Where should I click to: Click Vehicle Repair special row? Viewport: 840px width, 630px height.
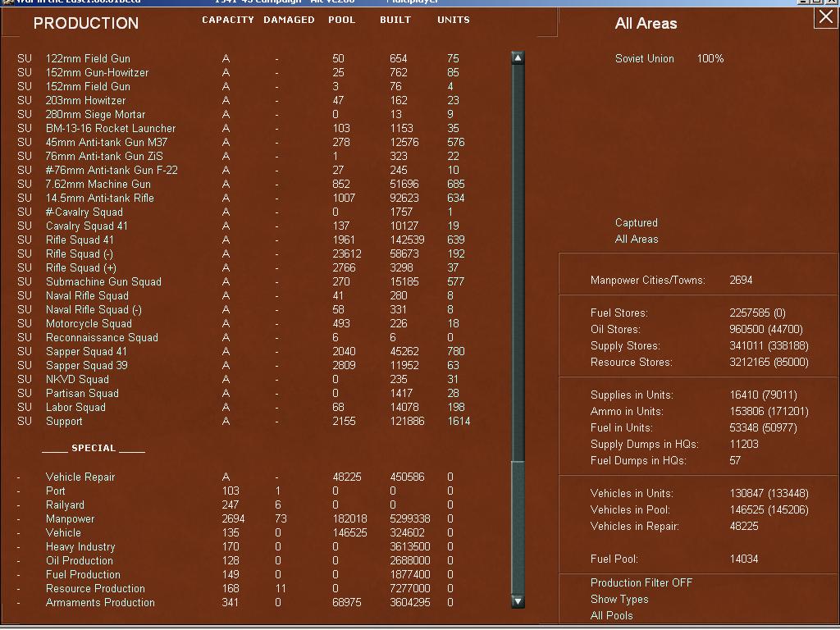235,477
